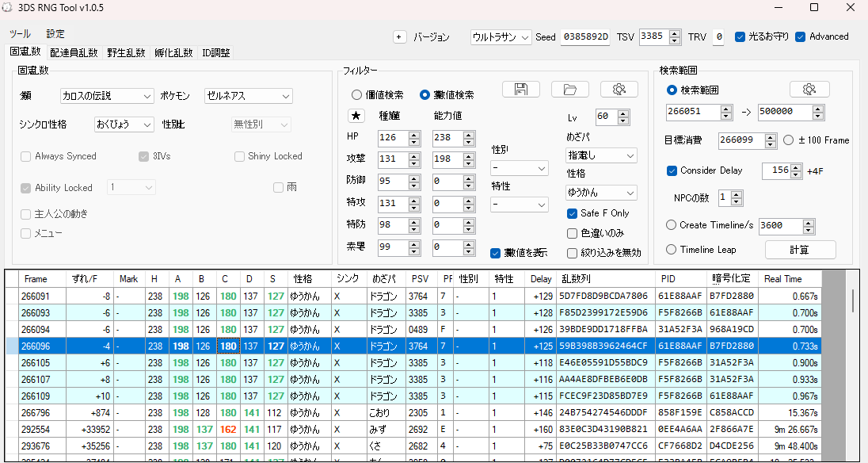
Task: Open search range settings gear icon
Action: [x=809, y=89]
